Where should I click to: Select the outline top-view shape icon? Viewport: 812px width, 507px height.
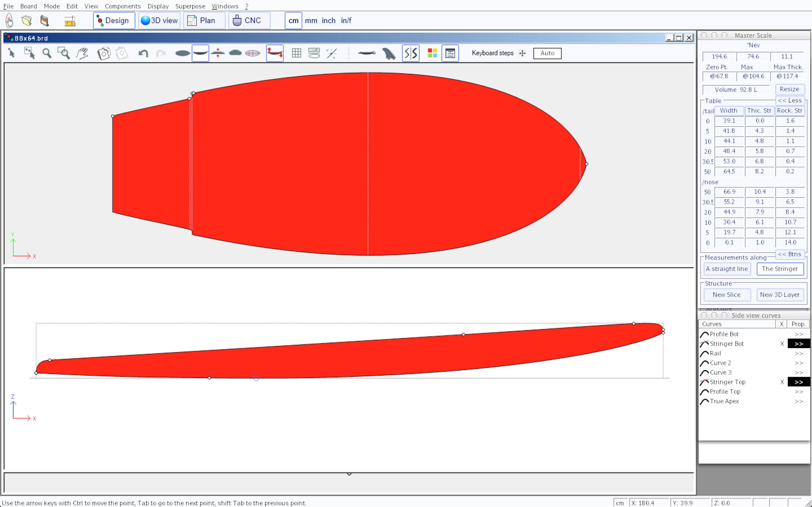[x=182, y=53]
